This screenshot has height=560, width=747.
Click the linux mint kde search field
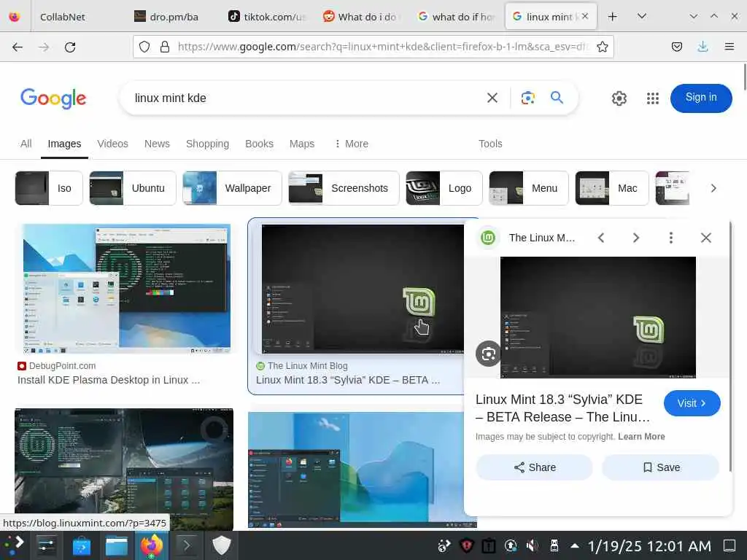[x=305, y=98]
